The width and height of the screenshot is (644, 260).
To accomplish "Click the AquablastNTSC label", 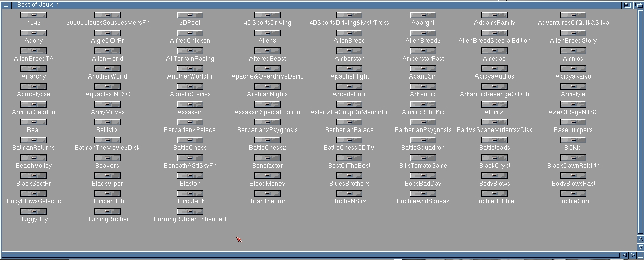I will click(x=107, y=94).
